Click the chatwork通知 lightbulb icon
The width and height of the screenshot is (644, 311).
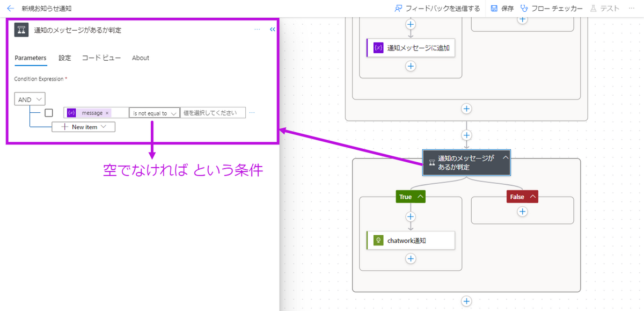point(378,241)
